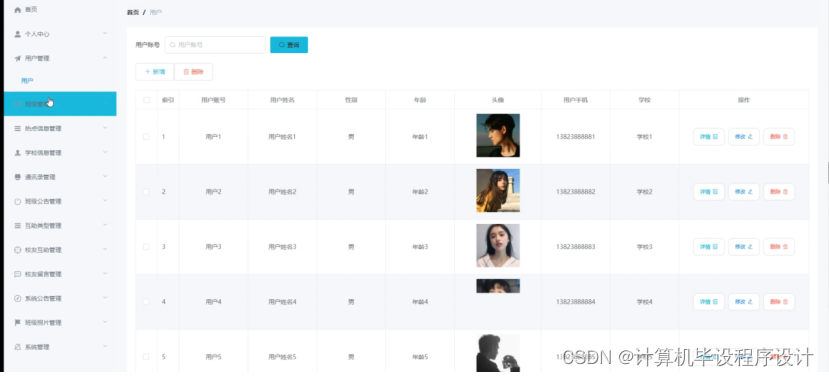This screenshot has height=376, width=829.
Task: Click the home icon beside 首页
Action: pos(17,10)
